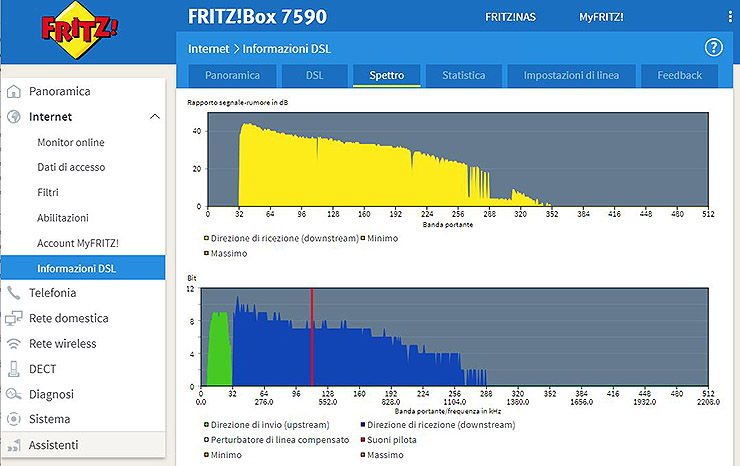This screenshot has height=466, width=740.
Task: Open the help question mark icon
Action: pyautogui.click(x=713, y=47)
